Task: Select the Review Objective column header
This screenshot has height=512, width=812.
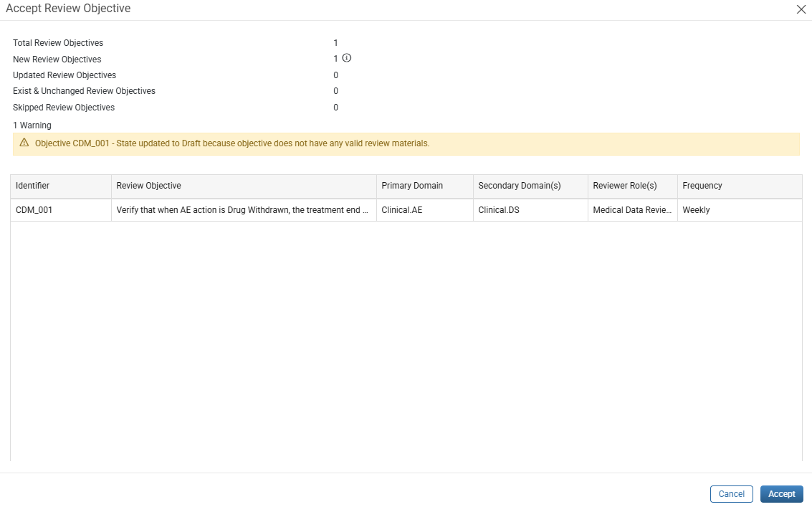Action: [244, 186]
